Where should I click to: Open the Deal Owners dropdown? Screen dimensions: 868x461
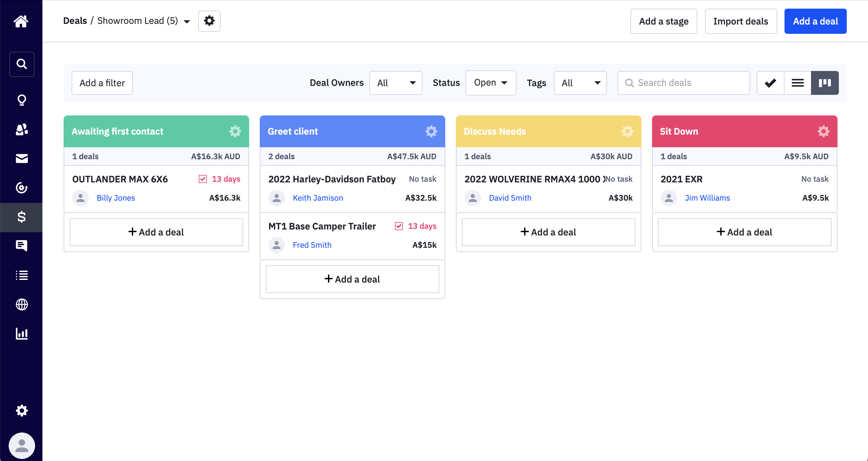[x=396, y=83]
